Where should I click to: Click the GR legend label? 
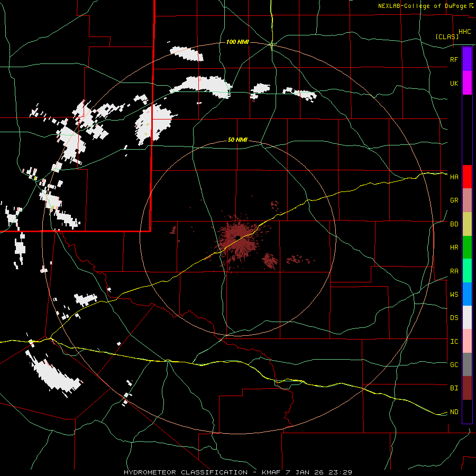pyautogui.click(x=454, y=200)
